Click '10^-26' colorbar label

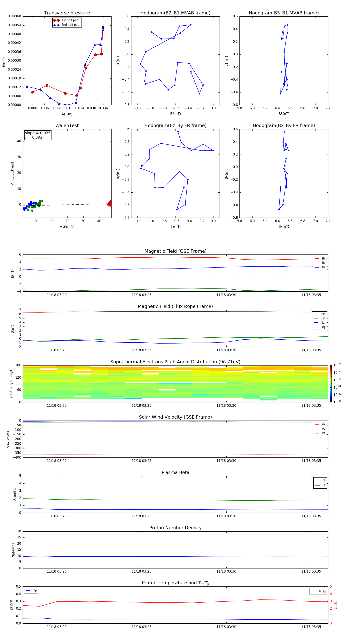(337, 365)
